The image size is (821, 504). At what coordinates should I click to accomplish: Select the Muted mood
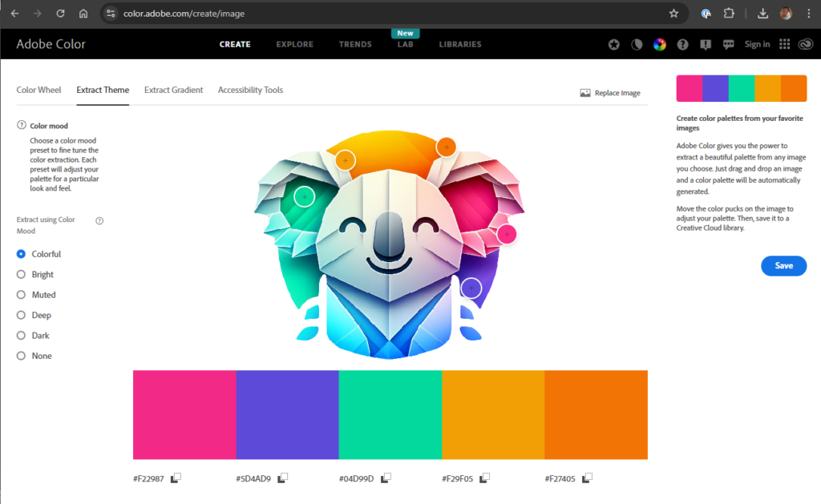[21, 295]
